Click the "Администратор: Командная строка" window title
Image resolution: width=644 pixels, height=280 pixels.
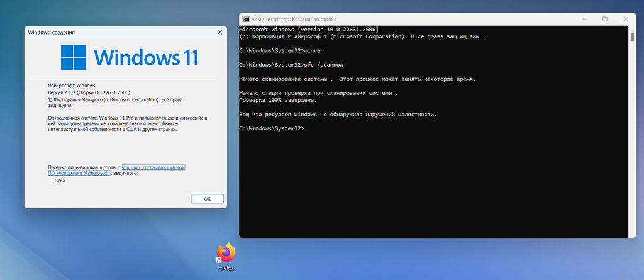(x=294, y=19)
